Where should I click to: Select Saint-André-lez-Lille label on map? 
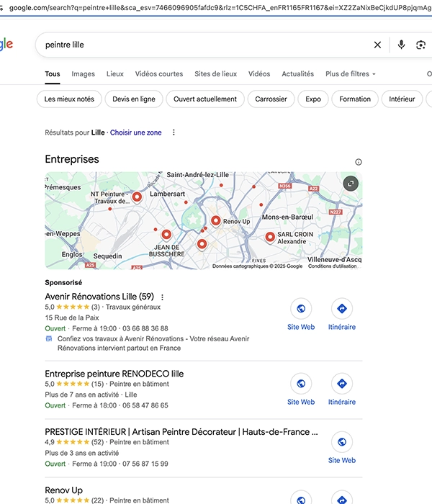click(197, 175)
